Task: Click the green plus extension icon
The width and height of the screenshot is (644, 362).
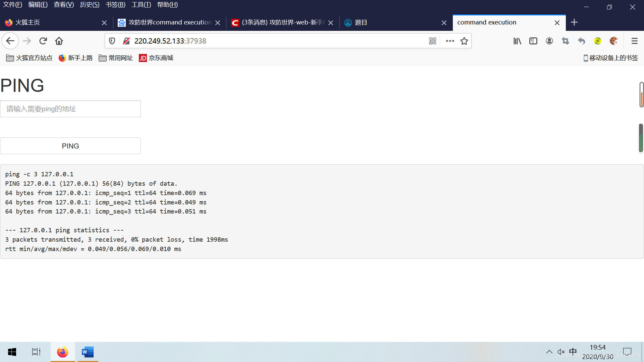Action: tap(598, 41)
